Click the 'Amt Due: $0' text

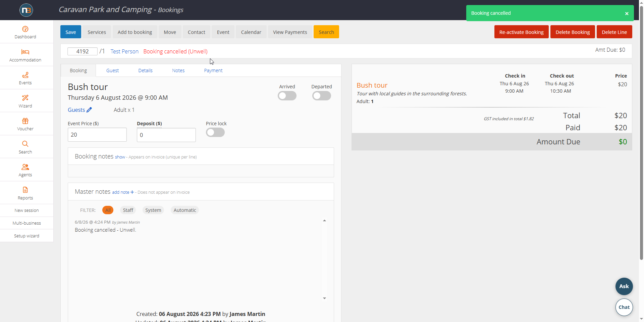(x=610, y=50)
